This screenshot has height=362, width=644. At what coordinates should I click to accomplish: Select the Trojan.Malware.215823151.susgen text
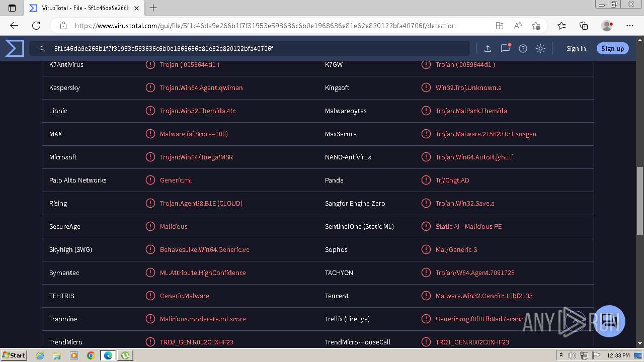coord(486,134)
